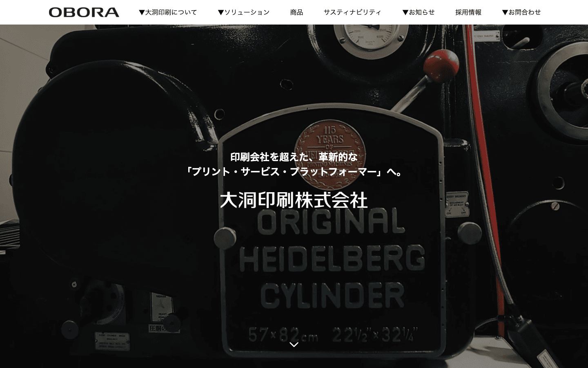Expand the 大洞印刷について dropdown menu
The width and height of the screenshot is (588, 368).
168,12
